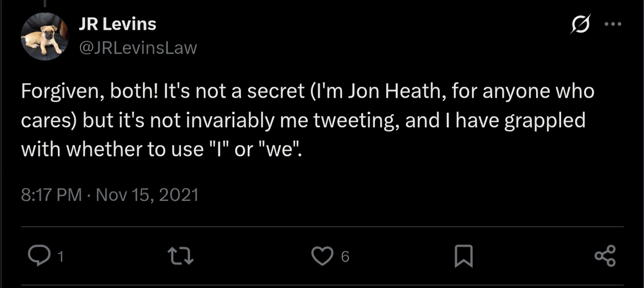Open the share icon options

click(605, 256)
